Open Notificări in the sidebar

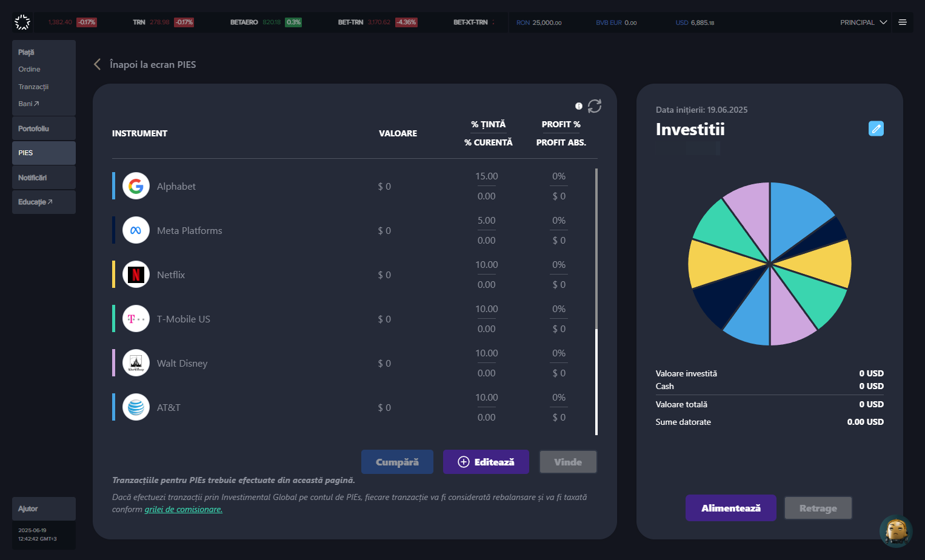click(44, 178)
